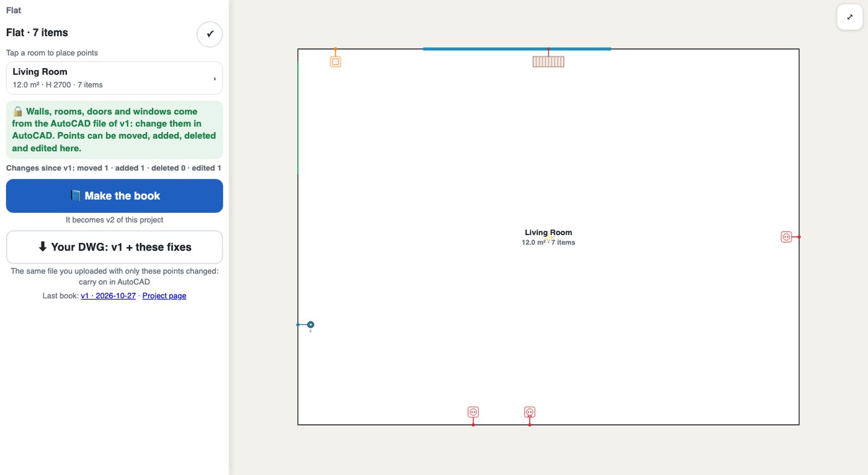Select the red socket on the right wall
This screenshot has height=475, width=868.
(786, 237)
